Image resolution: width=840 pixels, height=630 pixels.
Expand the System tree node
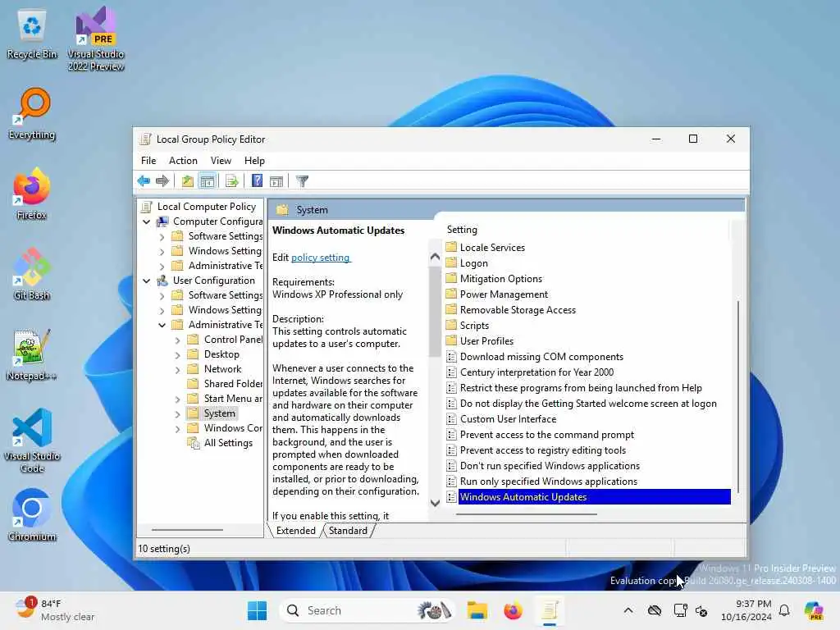click(177, 413)
